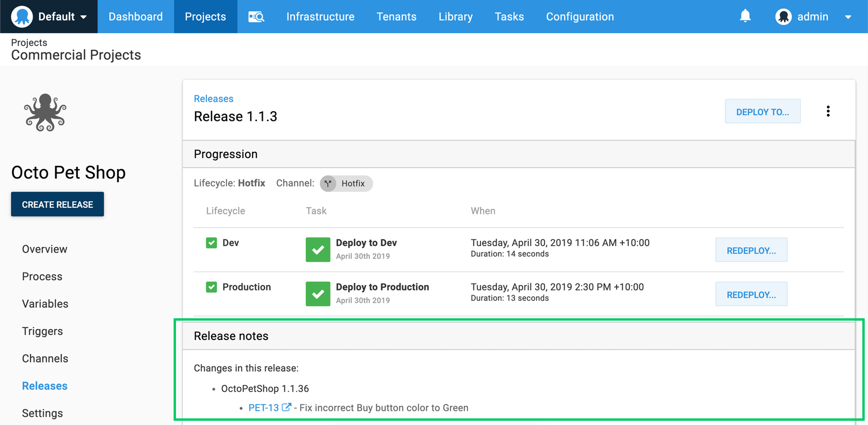Follow the PET-13 issue link
This screenshot has width=868, height=425.
264,407
